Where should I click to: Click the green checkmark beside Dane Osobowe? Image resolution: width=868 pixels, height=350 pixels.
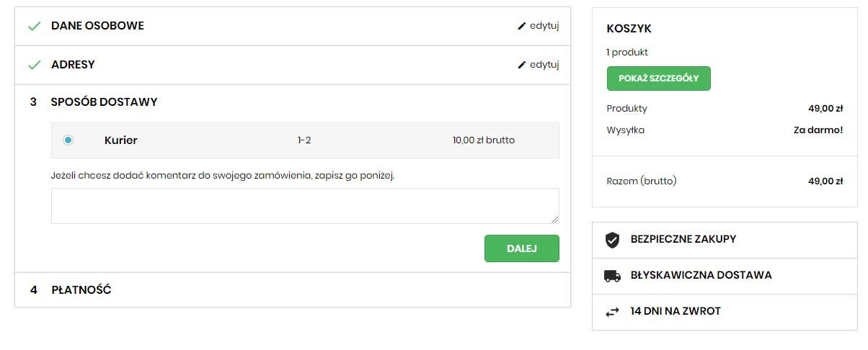click(33, 26)
